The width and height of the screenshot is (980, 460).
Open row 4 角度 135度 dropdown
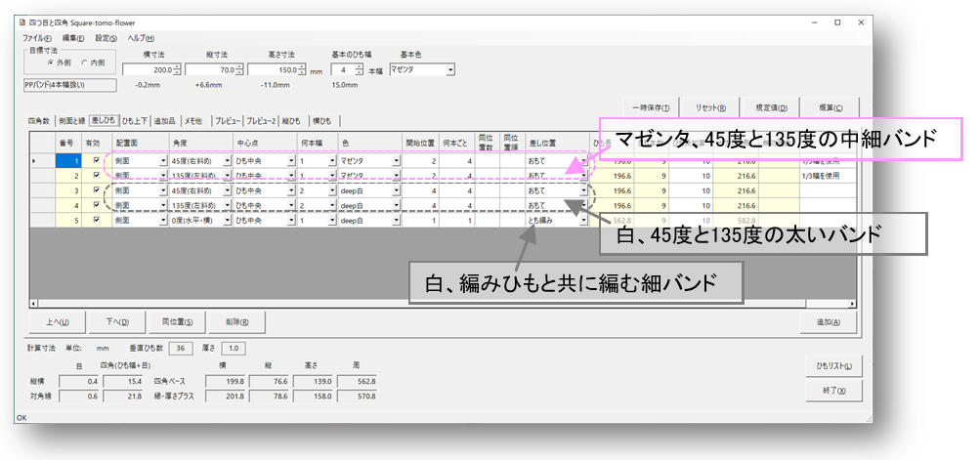tap(227, 206)
